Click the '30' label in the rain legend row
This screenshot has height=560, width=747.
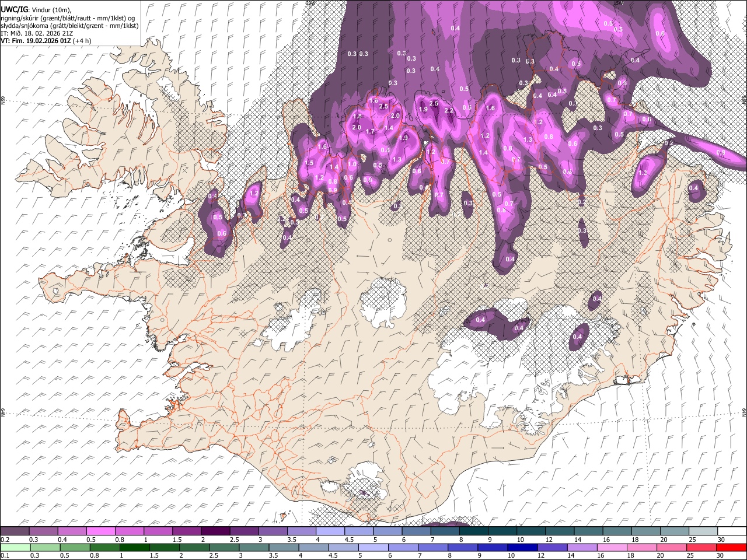click(x=721, y=556)
